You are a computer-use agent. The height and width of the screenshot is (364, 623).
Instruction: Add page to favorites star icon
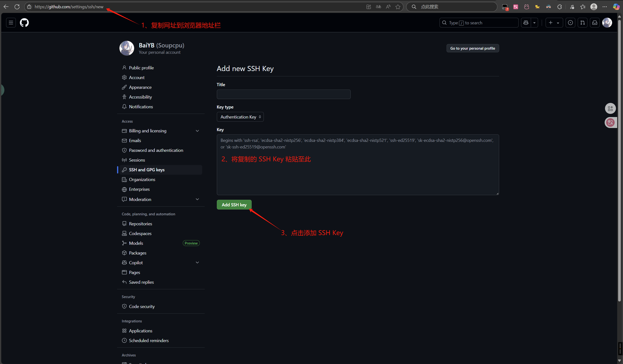coord(398,7)
